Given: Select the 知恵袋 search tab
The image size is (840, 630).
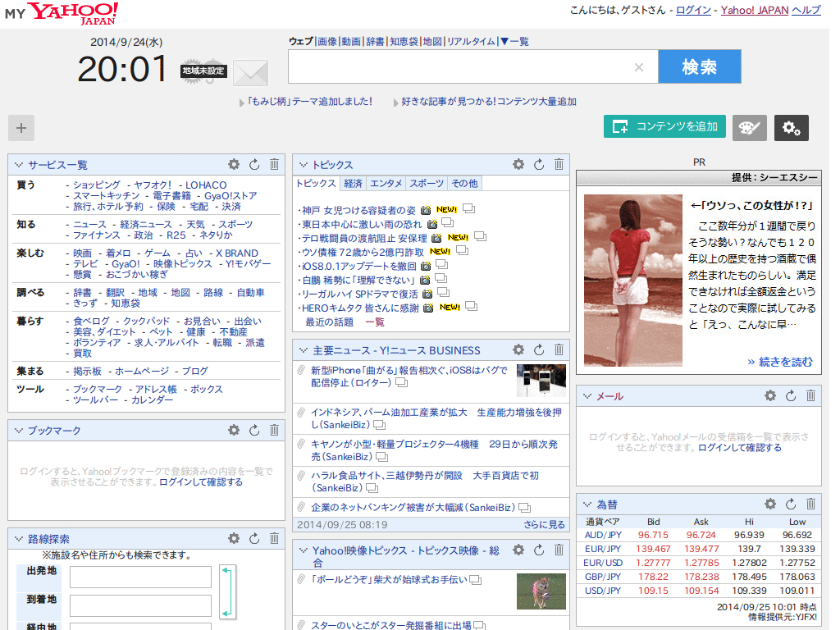Looking at the screenshot, I should click(404, 41).
